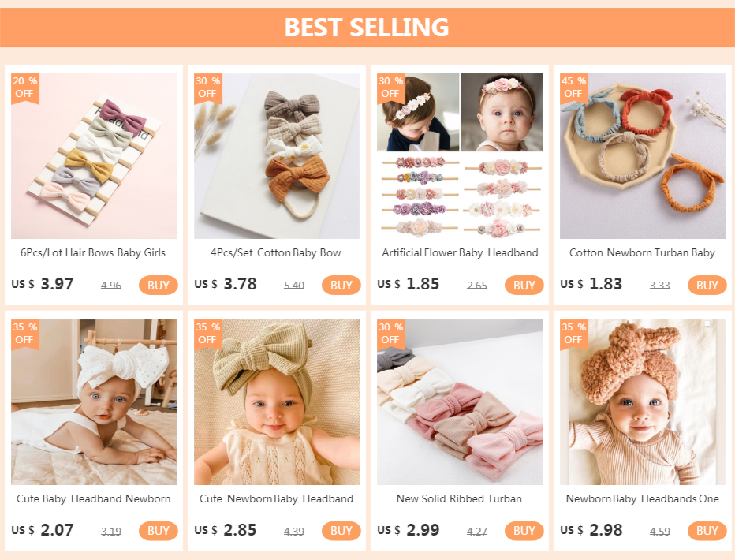Open the white bow baby headband image

(x=94, y=402)
